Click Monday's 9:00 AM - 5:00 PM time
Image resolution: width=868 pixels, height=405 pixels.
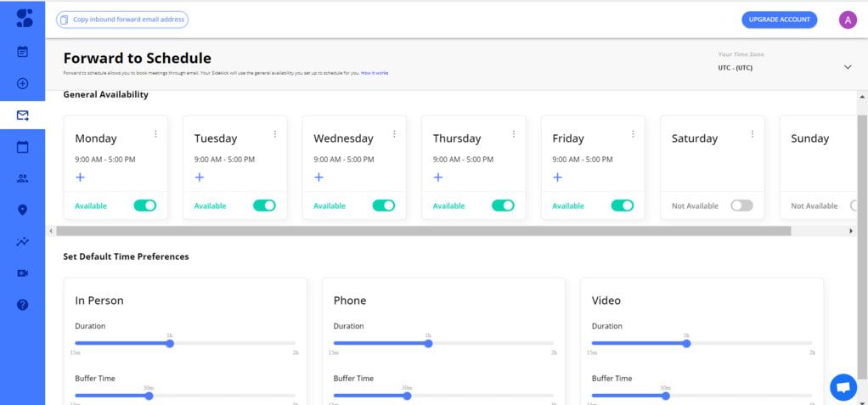pyautogui.click(x=105, y=160)
